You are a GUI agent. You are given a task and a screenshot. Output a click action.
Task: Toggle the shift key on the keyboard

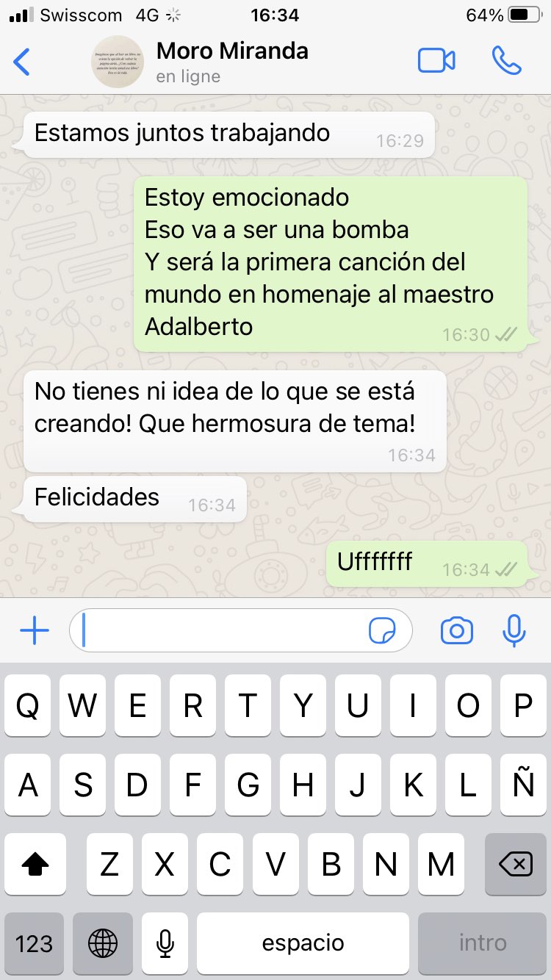35,865
